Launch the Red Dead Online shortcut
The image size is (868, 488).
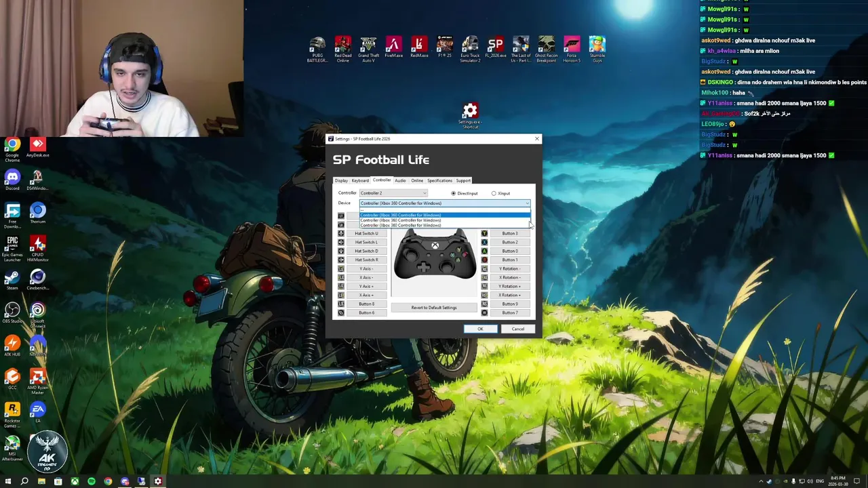pyautogui.click(x=343, y=49)
